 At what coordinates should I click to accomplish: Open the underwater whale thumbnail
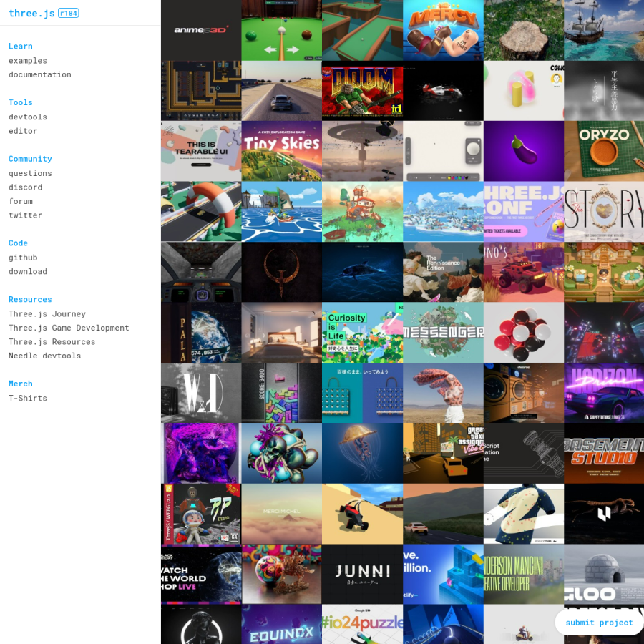(x=362, y=271)
